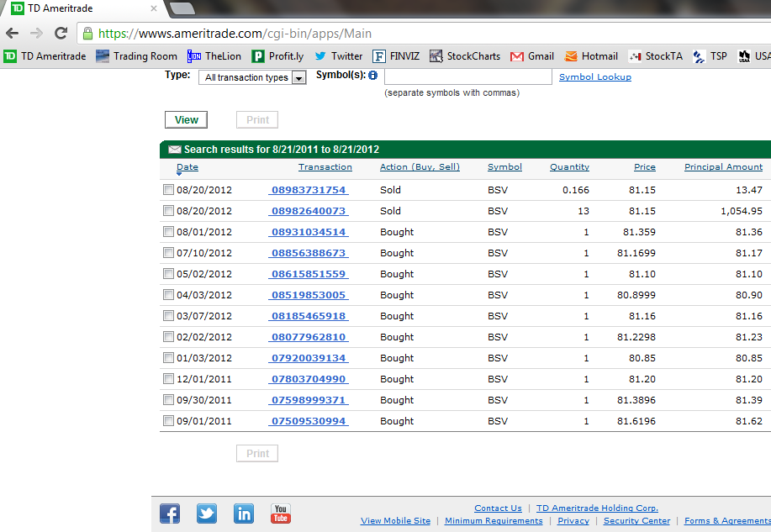Screen dimensions: 771x532
Task: Open the Gmail bookmark
Action: coord(532,56)
